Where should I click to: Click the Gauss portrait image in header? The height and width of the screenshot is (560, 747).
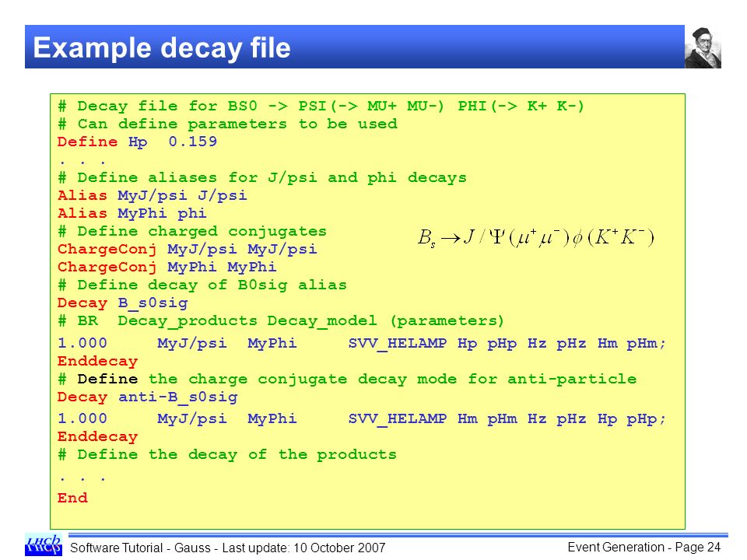(703, 47)
